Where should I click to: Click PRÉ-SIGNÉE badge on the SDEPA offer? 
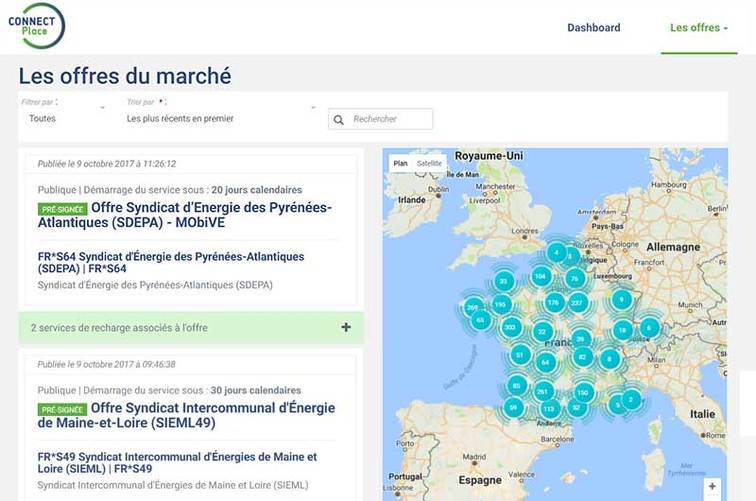coord(63,209)
